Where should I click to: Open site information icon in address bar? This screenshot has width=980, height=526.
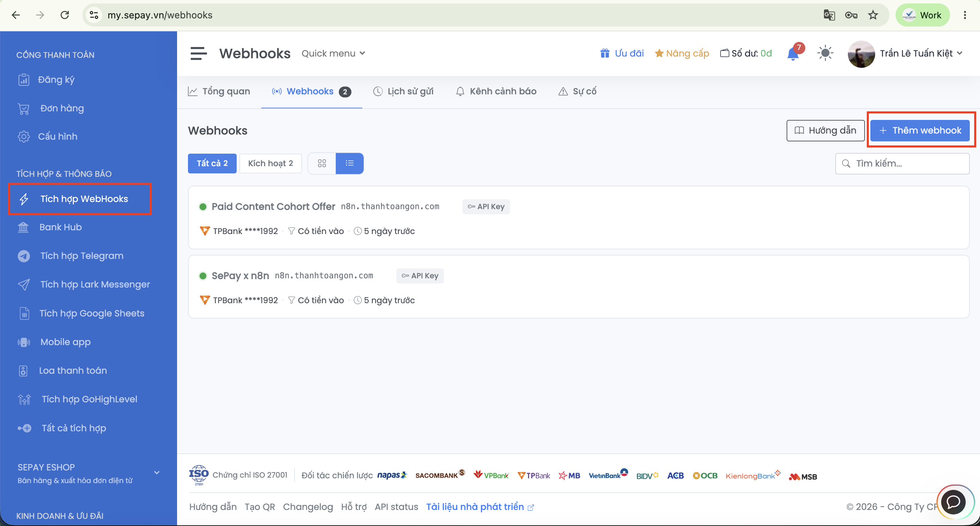tap(94, 15)
